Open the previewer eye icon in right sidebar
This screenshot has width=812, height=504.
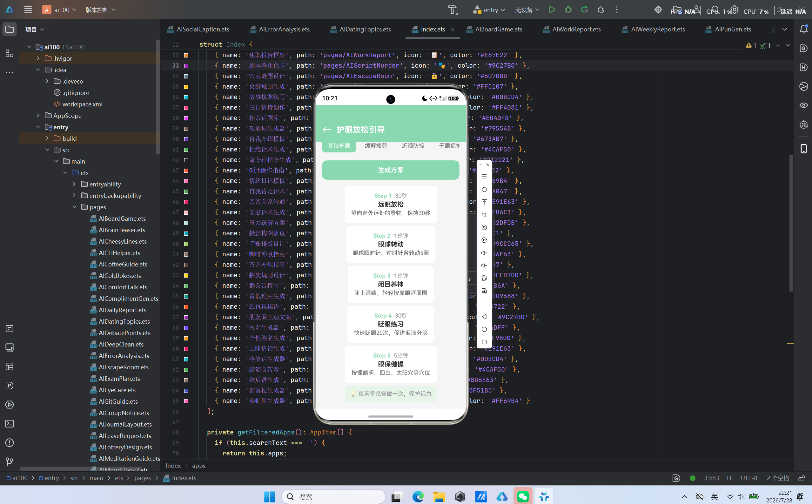pyautogui.click(x=803, y=105)
